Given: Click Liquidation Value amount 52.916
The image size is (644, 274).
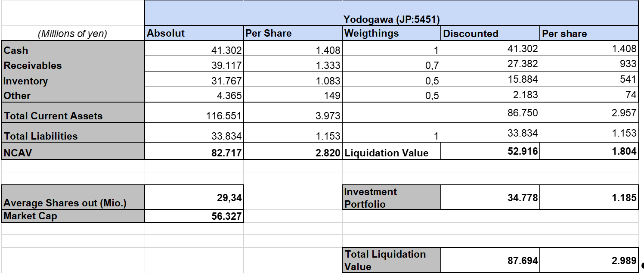Looking at the screenshot, I should click(x=491, y=152).
